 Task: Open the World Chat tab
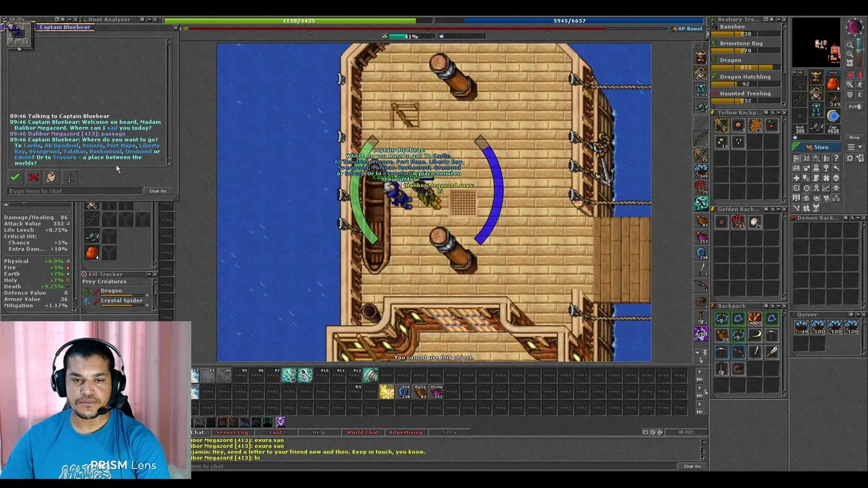pos(362,432)
